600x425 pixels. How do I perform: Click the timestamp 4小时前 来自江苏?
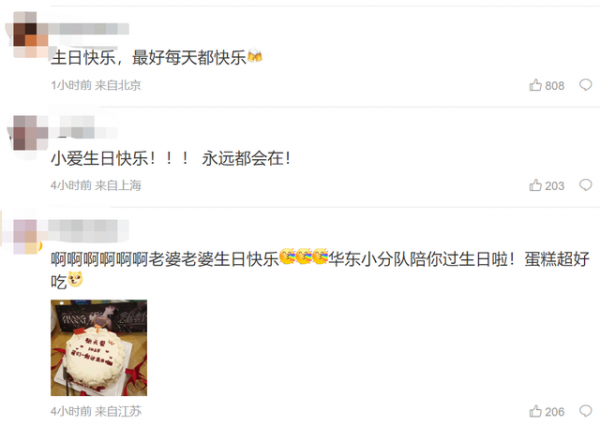96,411
